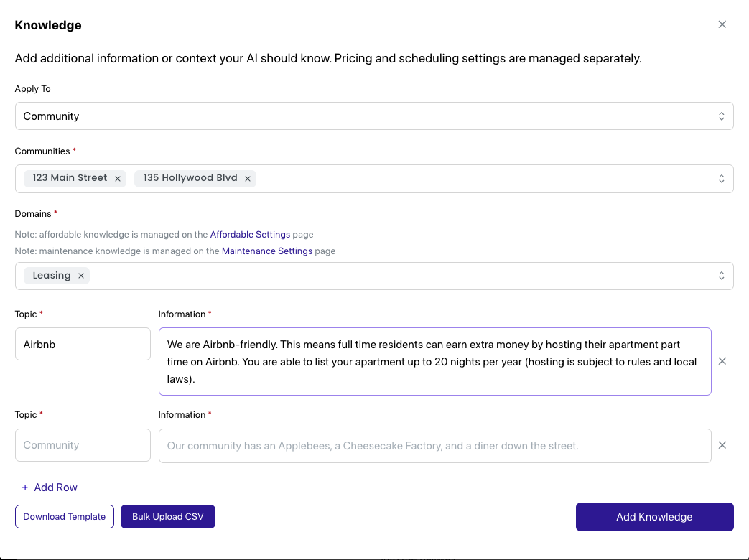The width and height of the screenshot is (749, 560).
Task: Remove the Leasing domain tag
Action: click(x=80, y=276)
